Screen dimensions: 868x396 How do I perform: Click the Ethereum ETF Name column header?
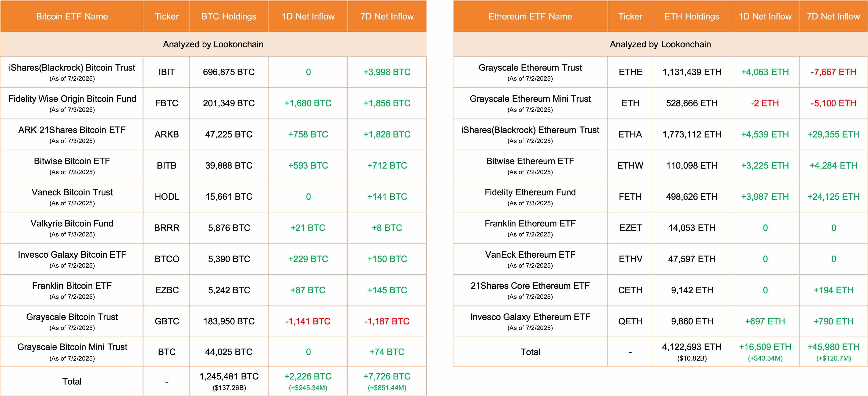click(x=530, y=17)
